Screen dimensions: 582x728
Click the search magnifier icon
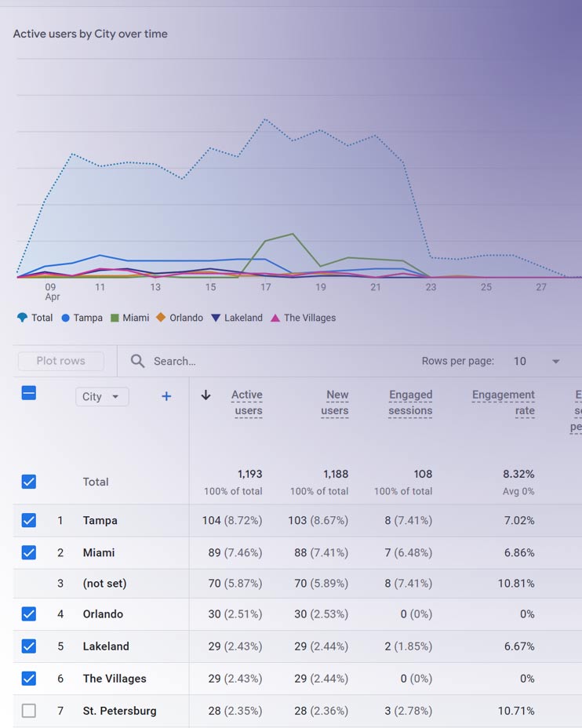click(137, 361)
